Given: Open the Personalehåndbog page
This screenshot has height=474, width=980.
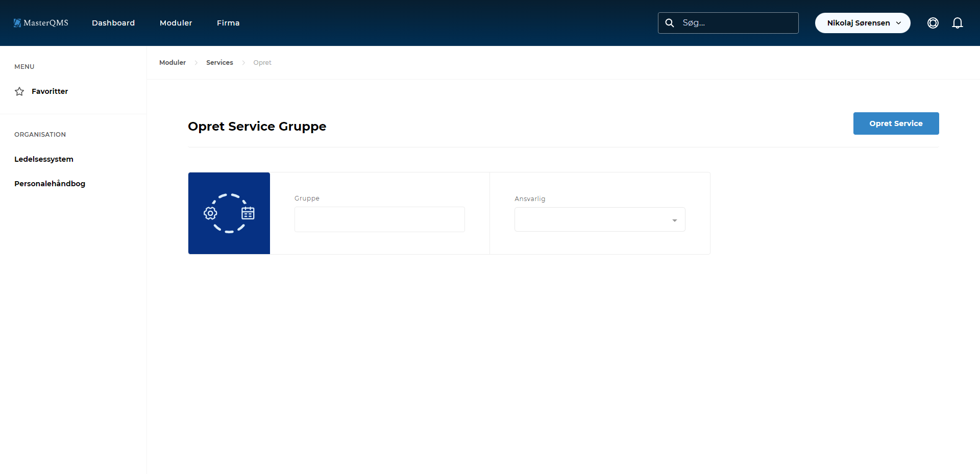Looking at the screenshot, I should (x=50, y=183).
